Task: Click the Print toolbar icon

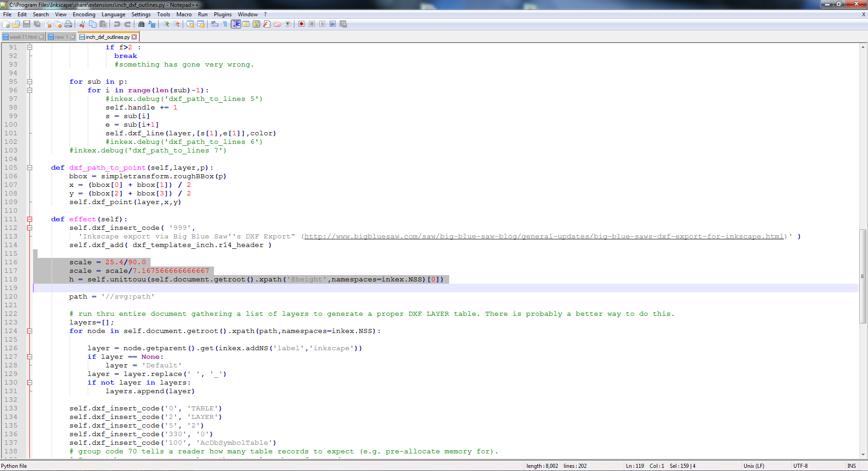Action: (68, 24)
